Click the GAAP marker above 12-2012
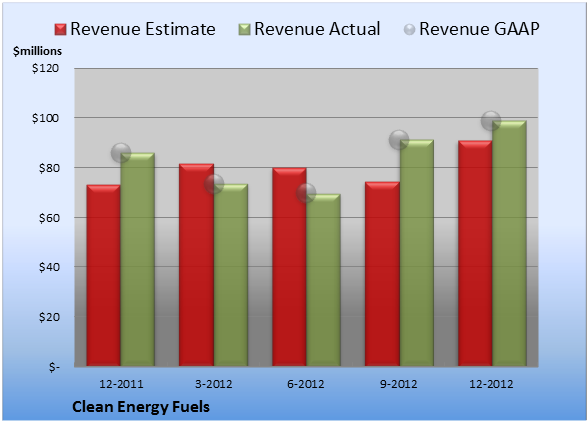This screenshot has height=422, width=588. pos(491,121)
